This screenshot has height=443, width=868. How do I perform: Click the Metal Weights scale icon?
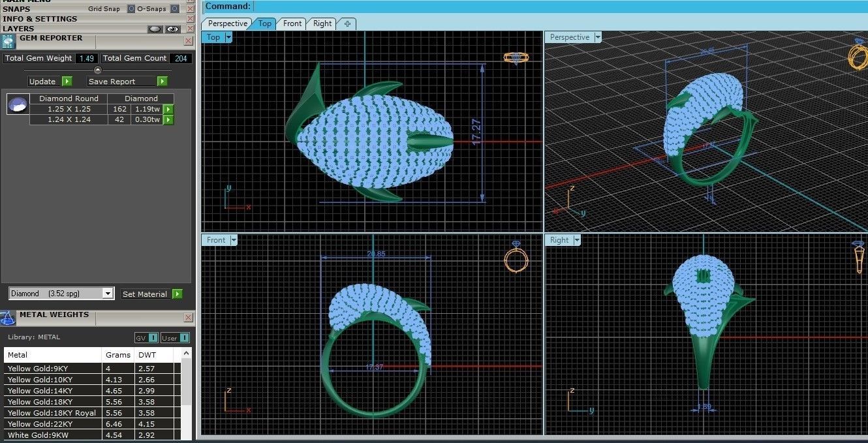8,318
